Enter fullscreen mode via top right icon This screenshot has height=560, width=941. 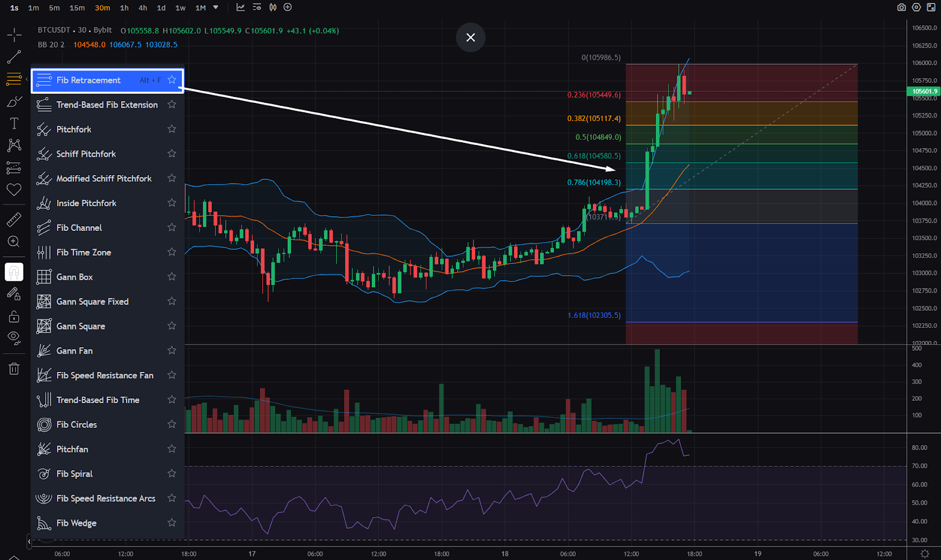tap(931, 8)
